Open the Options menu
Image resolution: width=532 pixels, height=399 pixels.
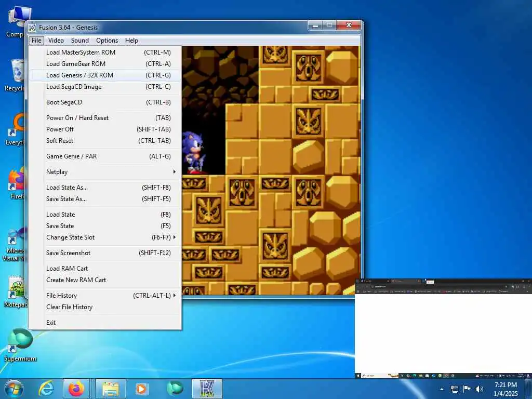tap(107, 41)
